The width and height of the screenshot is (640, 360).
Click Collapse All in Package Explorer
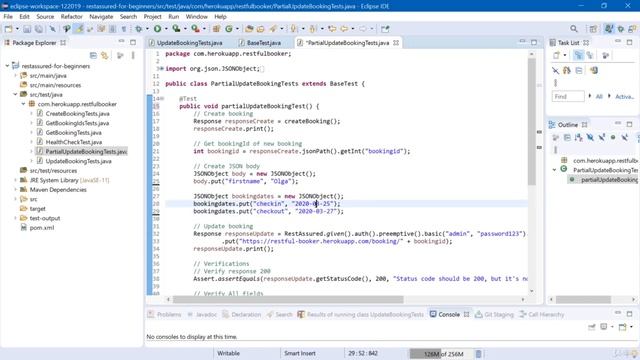(x=93, y=55)
